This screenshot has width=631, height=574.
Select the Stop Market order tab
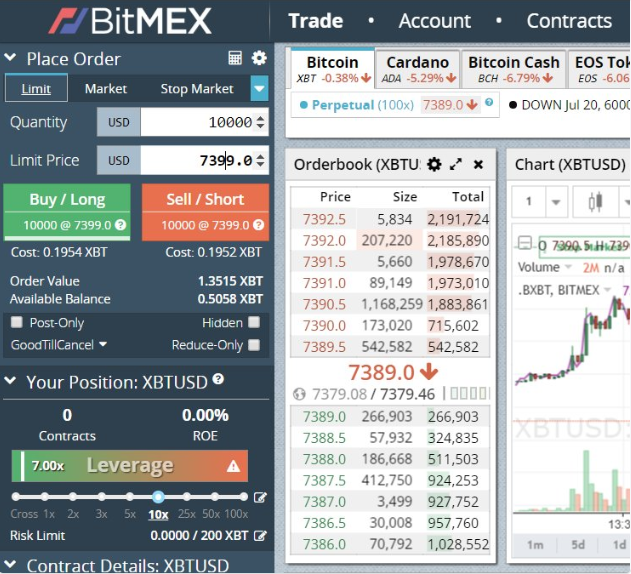197,89
